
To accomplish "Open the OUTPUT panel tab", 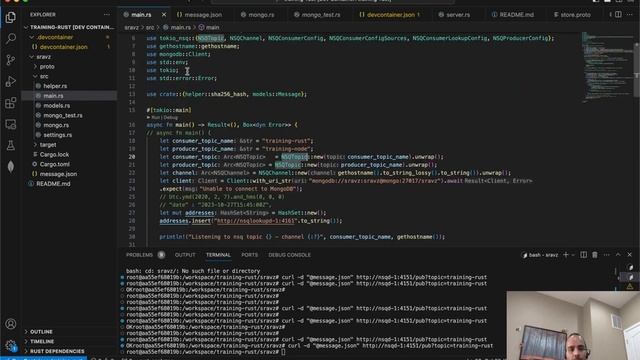I will pyautogui.click(x=185, y=255).
